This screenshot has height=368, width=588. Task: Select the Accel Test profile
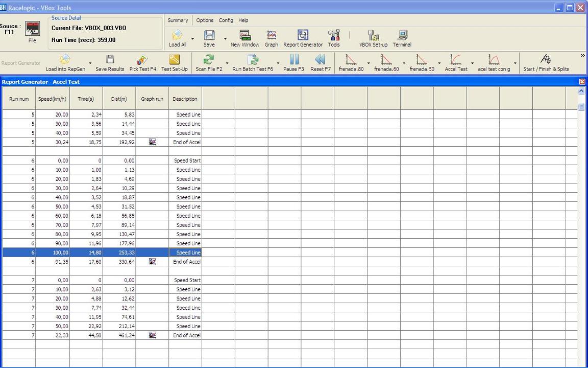point(456,63)
